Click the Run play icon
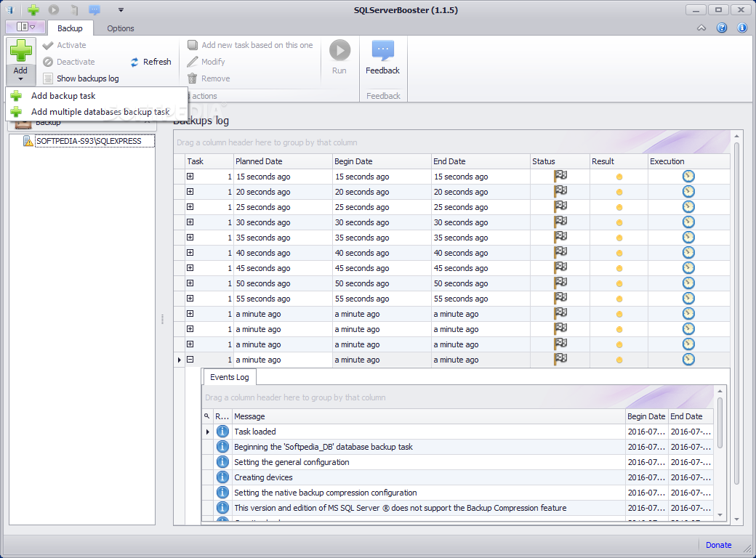Image resolution: width=756 pixels, height=558 pixels. [339, 50]
